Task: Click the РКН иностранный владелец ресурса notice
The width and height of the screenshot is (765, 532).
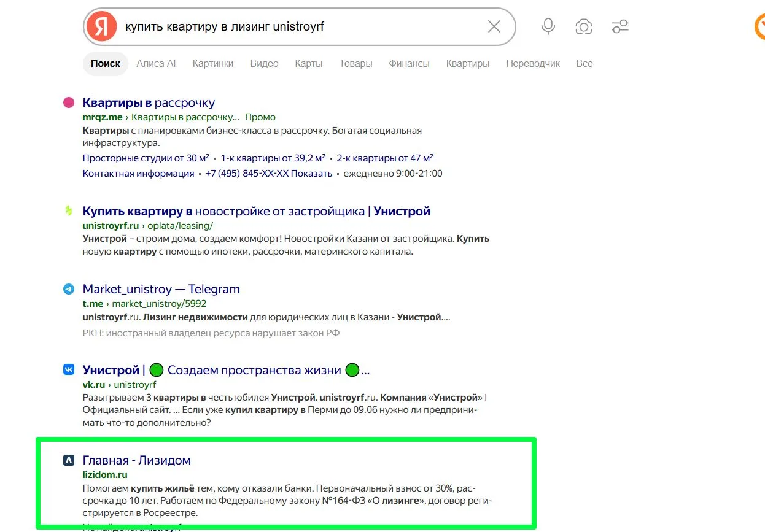Action: click(x=211, y=333)
